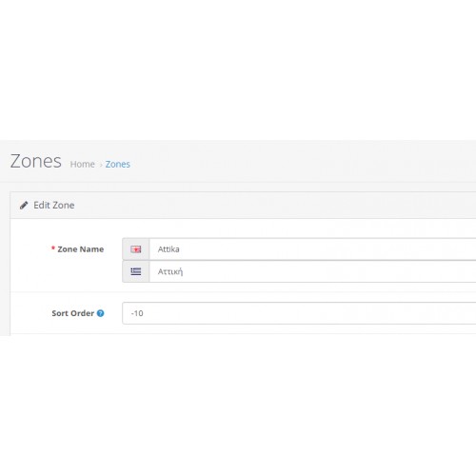Click blank area right of Αττική text

pos(327,271)
